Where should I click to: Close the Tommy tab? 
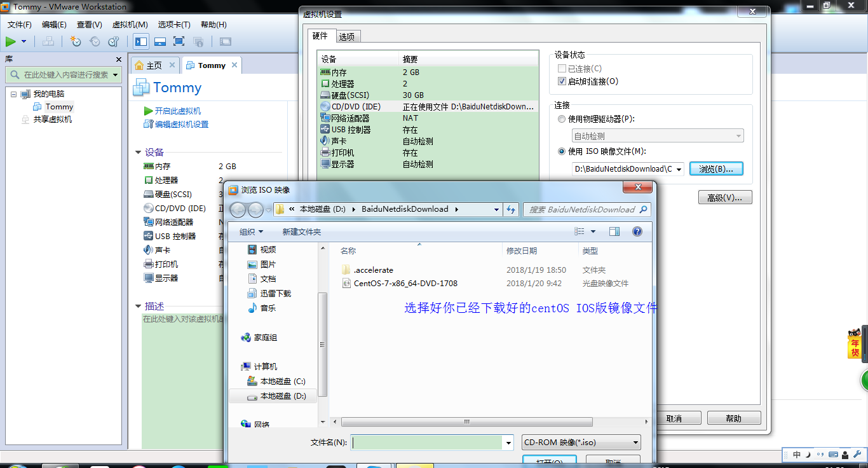(x=234, y=65)
